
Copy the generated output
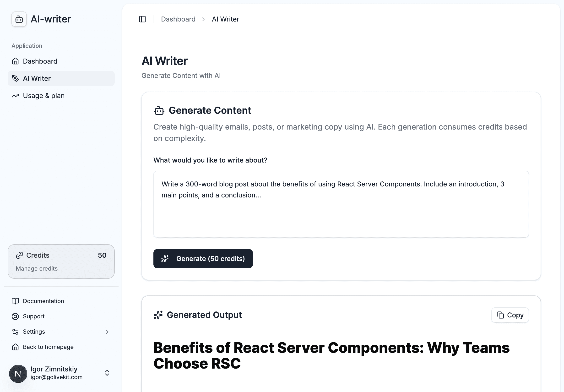click(x=510, y=315)
